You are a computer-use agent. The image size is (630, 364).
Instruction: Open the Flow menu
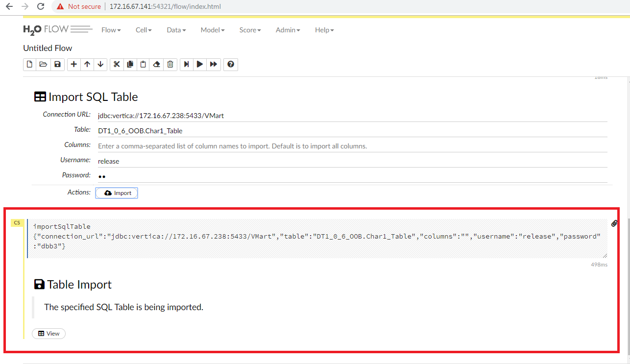[111, 30]
